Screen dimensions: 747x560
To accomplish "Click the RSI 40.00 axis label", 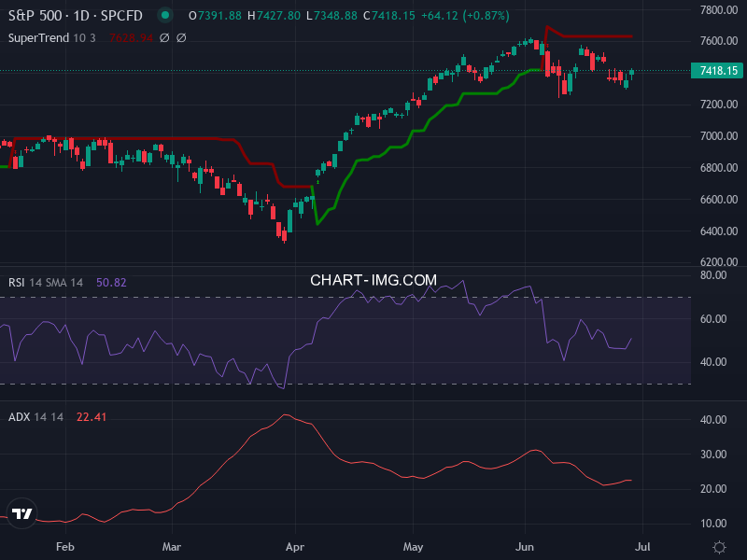I will [x=713, y=362].
